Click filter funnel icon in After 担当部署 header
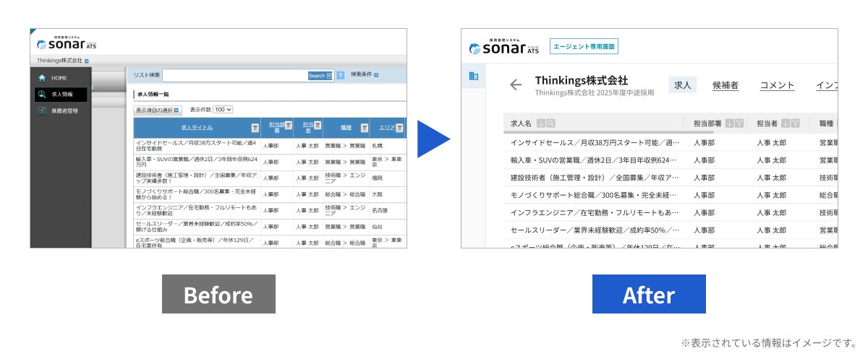The height and width of the screenshot is (359, 868). coord(739,124)
